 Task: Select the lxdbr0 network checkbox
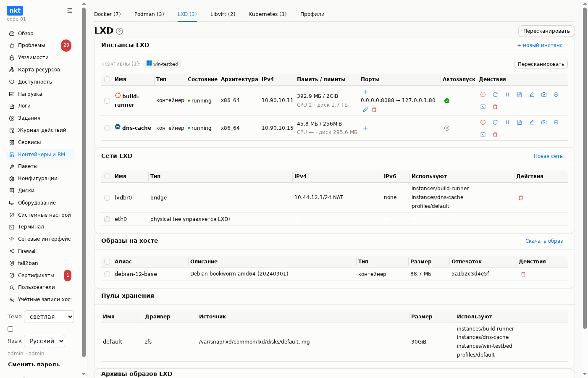107,198
